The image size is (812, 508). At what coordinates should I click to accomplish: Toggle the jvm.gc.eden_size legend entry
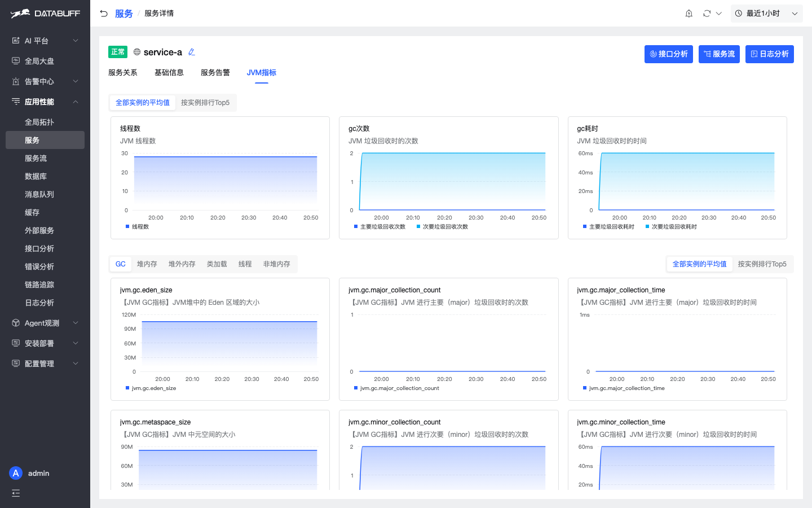click(x=151, y=388)
